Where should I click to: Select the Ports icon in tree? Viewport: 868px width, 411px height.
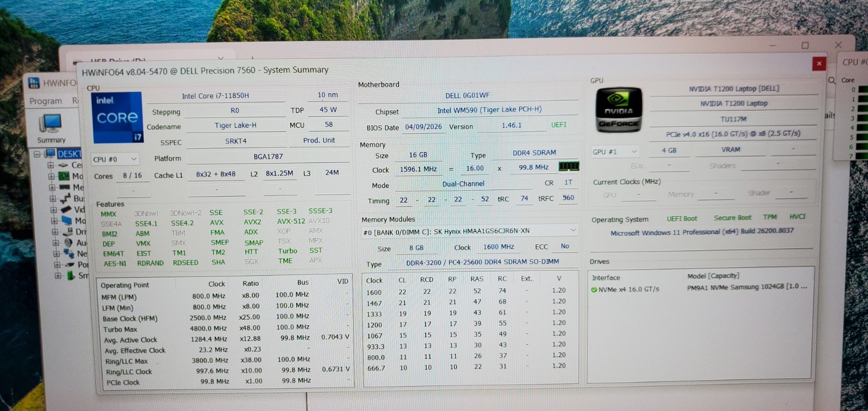(x=69, y=264)
